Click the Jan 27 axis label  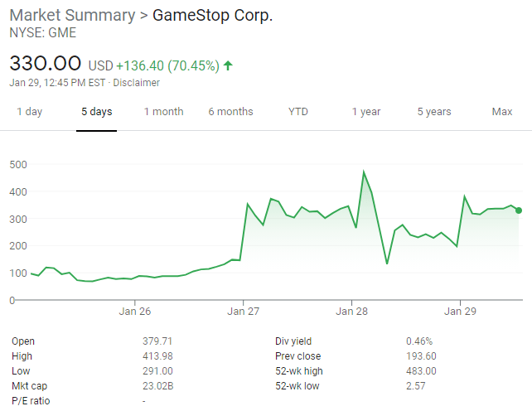[x=243, y=312]
